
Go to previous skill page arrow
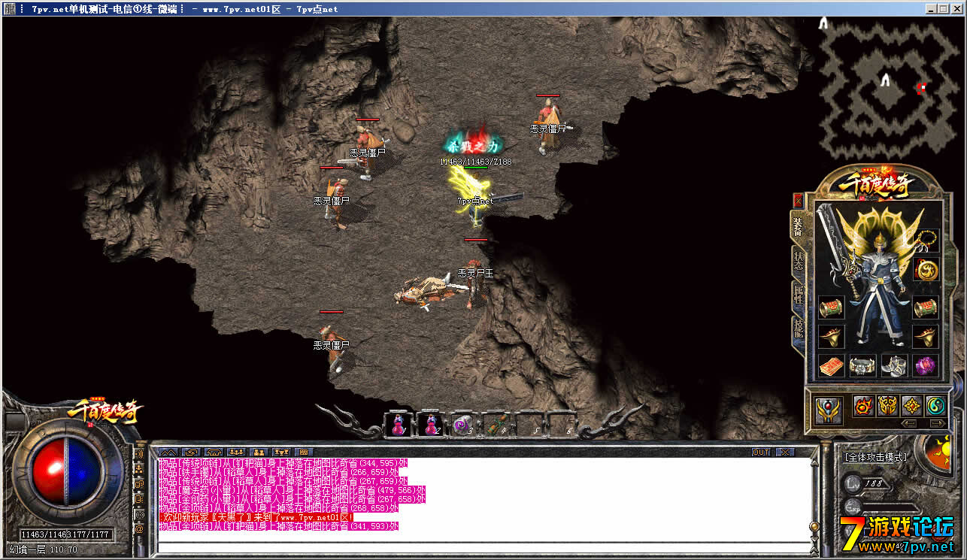pyautogui.click(x=909, y=423)
